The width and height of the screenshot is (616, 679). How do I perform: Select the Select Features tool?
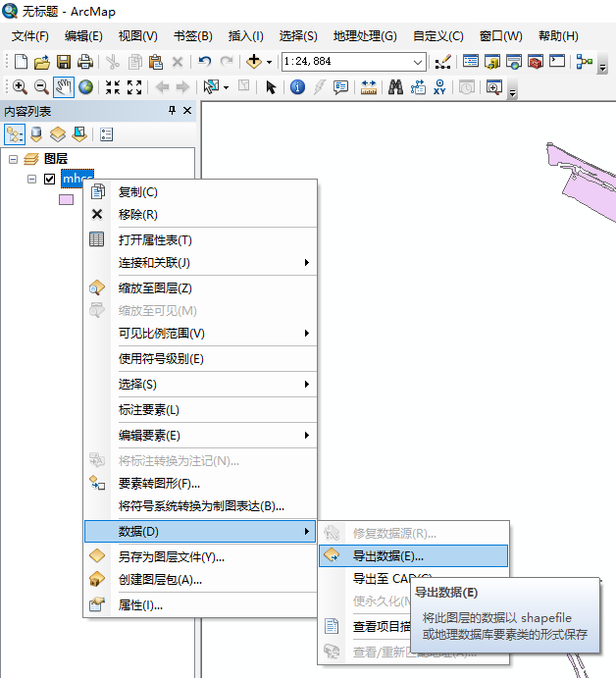coord(211,87)
